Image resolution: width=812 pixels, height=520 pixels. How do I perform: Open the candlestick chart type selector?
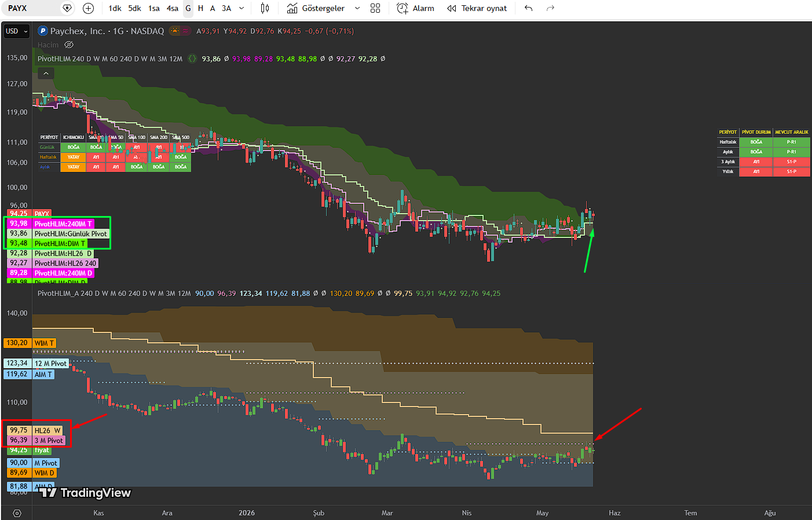(x=265, y=8)
